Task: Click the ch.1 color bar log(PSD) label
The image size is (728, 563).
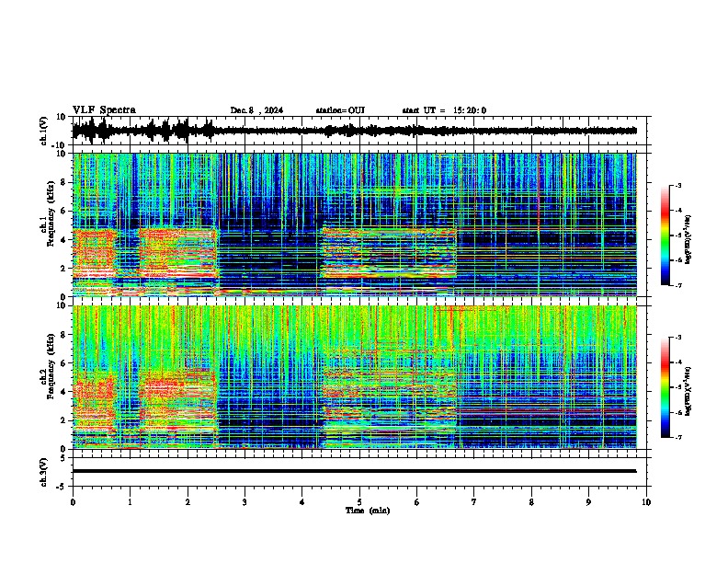Action: click(x=688, y=240)
